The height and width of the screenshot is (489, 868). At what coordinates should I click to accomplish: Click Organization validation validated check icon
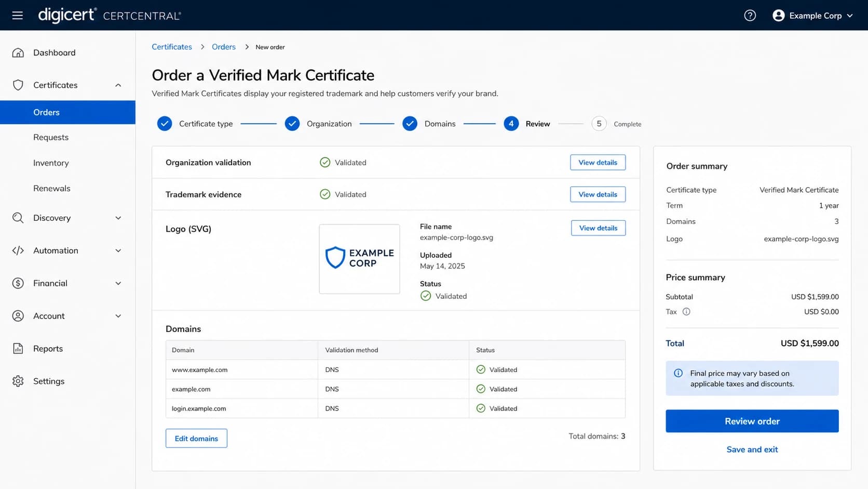click(x=325, y=162)
